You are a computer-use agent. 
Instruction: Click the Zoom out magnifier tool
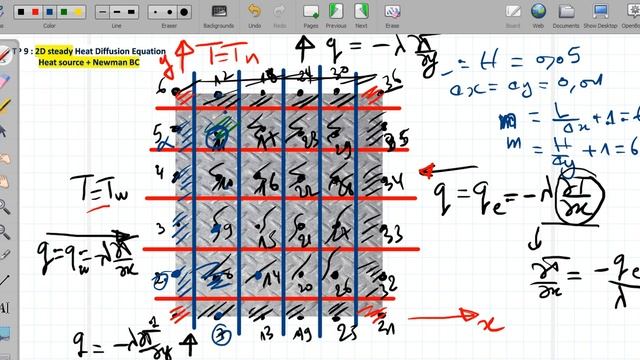(x=5, y=232)
